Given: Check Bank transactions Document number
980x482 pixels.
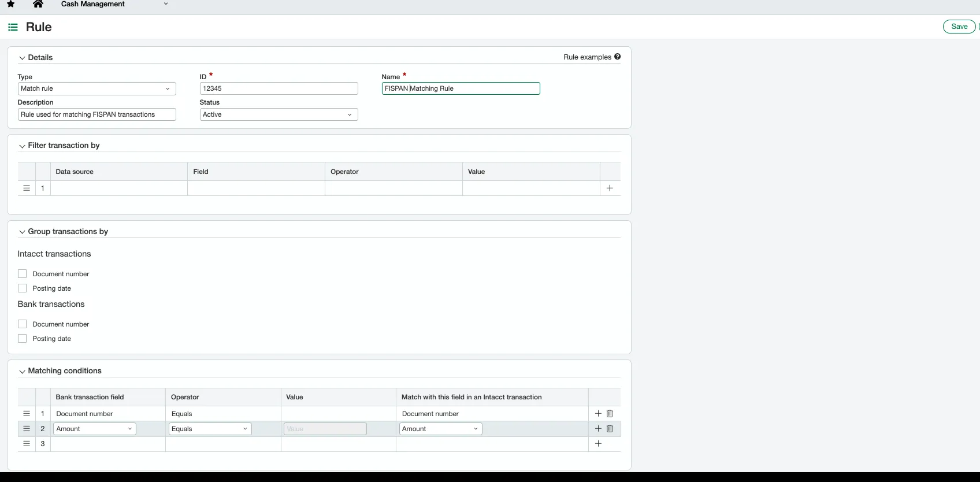Looking at the screenshot, I should click(23, 324).
